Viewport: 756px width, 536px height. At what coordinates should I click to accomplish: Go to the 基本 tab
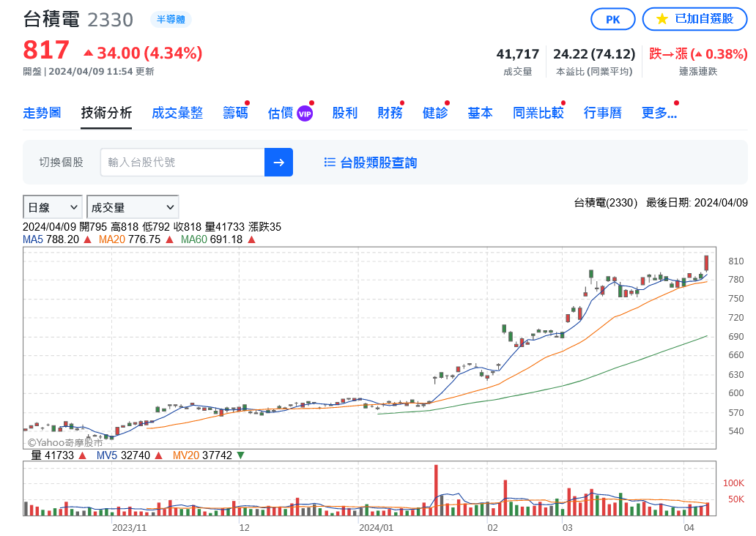tap(481, 113)
